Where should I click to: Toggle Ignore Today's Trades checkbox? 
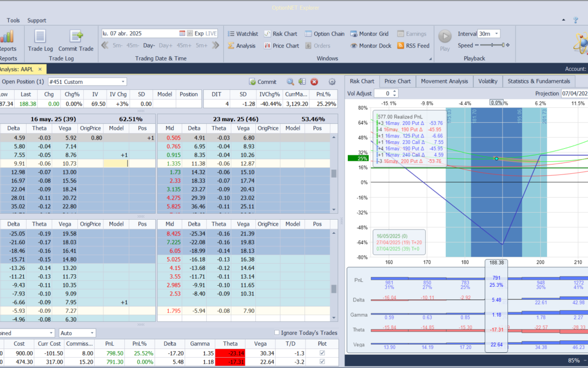pos(277,333)
